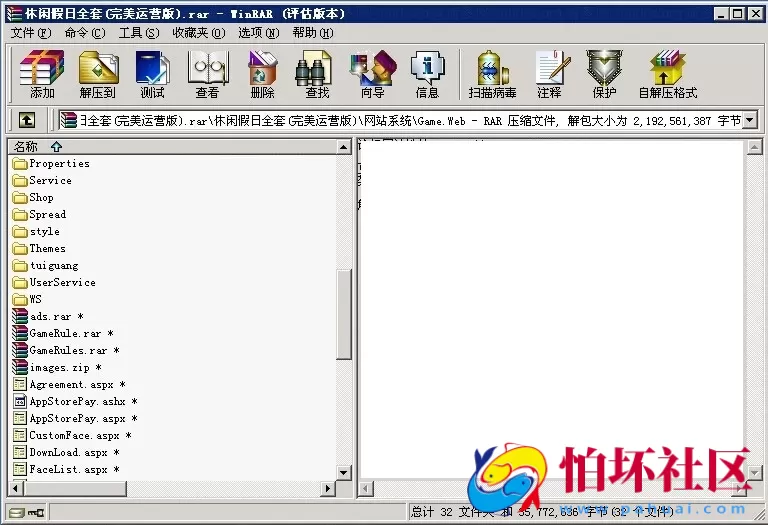Open the path dropdown arrow
The height and width of the screenshot is (525, 768).
point(750,120)
